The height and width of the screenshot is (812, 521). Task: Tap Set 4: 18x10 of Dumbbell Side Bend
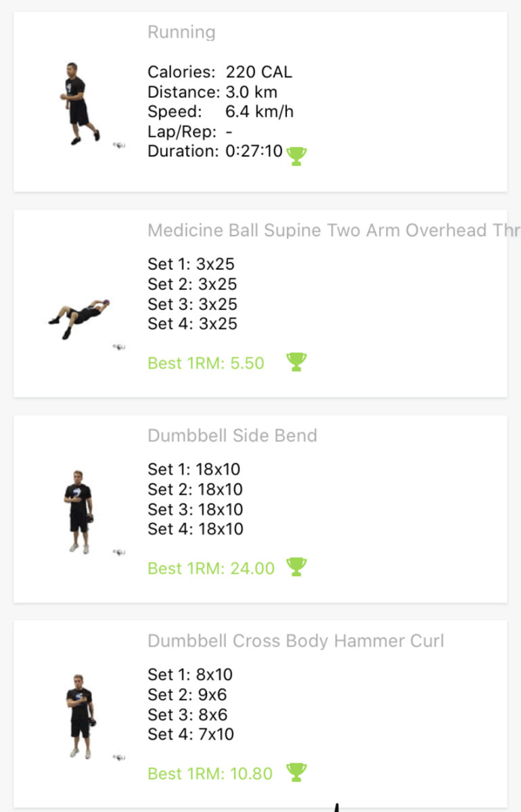[x=195, y=528]
